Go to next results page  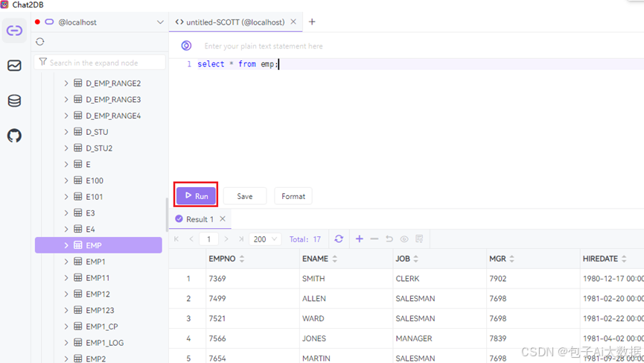[226, 239]
